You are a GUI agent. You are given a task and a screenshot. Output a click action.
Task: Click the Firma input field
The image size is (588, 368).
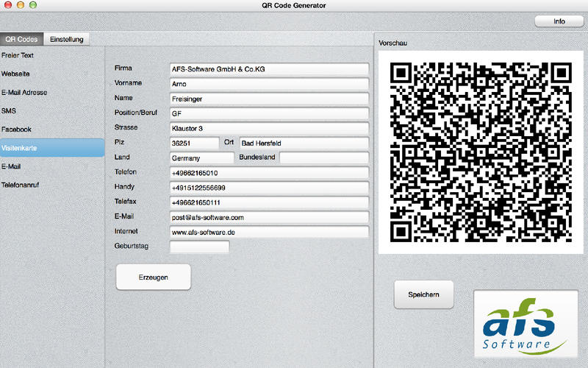click(x=269, y=69)
